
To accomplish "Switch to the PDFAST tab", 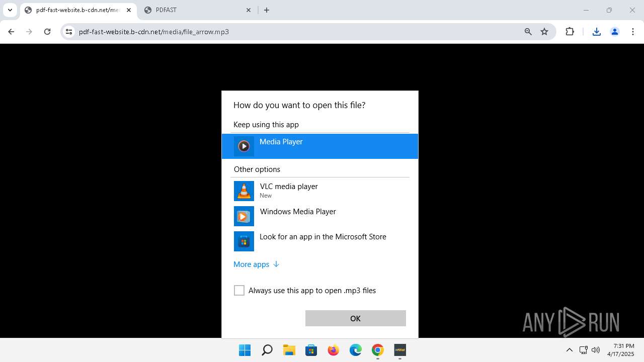I will [198, 10].
